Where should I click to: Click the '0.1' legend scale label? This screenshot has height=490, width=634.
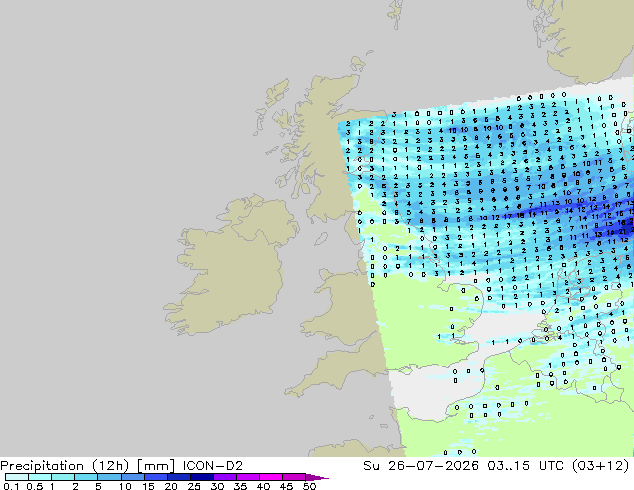coord(11,486)
